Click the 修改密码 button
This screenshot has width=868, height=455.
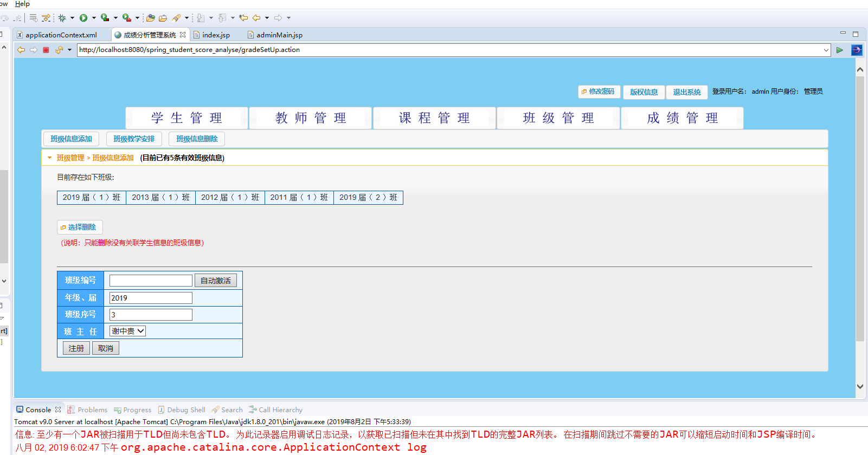point(598,92)
